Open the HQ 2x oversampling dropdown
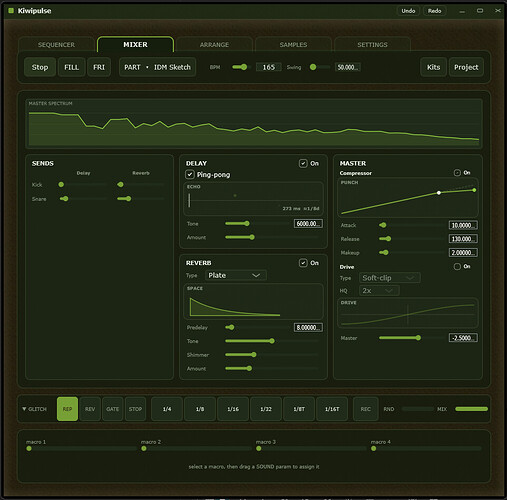Screen dimensions: 507x500 [379, 291]
